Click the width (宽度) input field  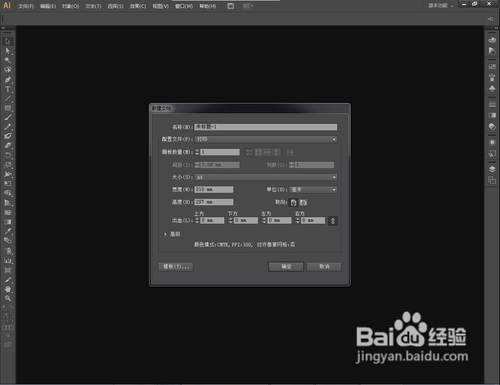(x=214, y=190)
